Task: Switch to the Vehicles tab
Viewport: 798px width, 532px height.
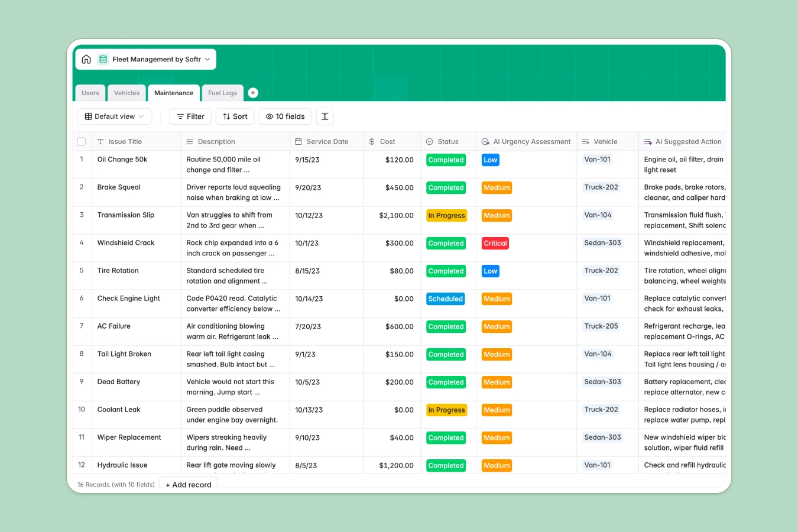Action: pyautogui.click(x=126, y=93)
